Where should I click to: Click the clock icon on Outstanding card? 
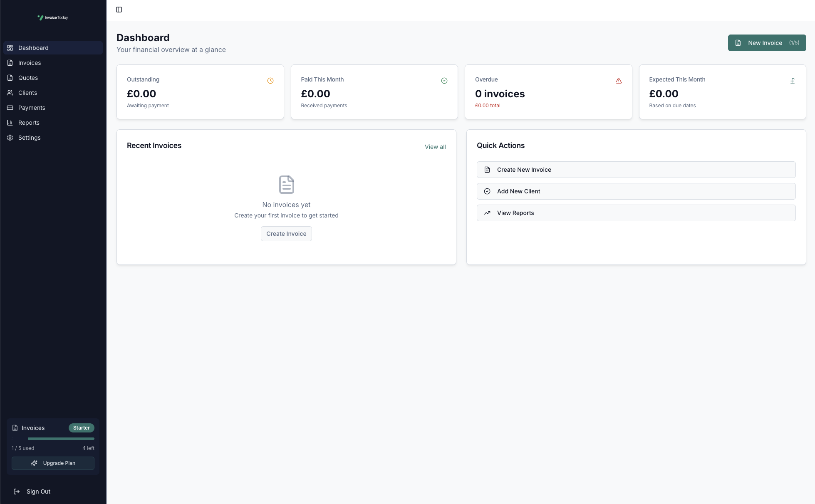tap(270, 80)
